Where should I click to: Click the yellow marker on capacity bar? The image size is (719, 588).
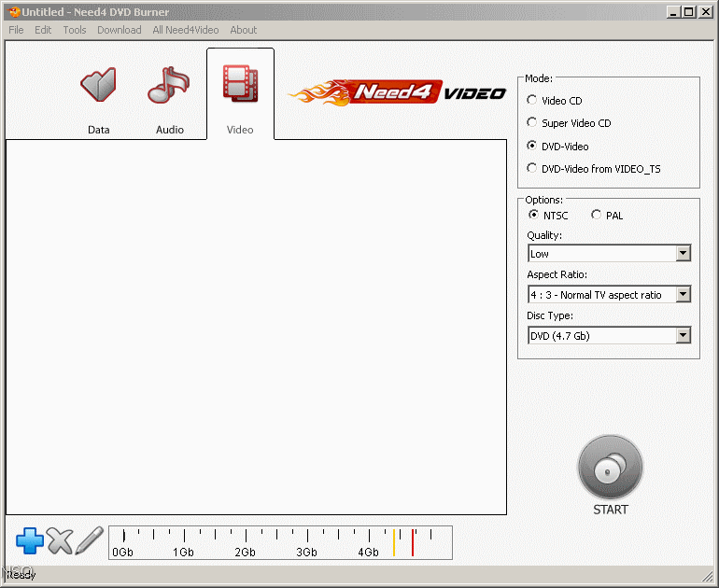(x=394, y=542)
